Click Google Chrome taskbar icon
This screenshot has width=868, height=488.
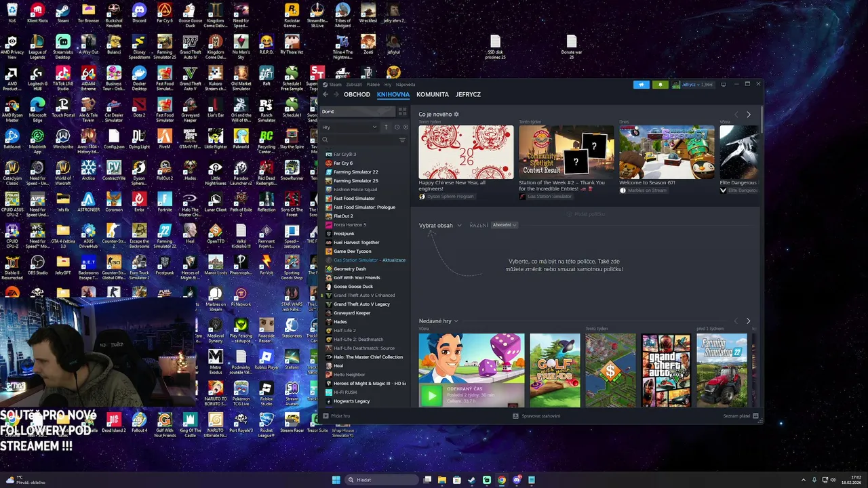(502, 480)
